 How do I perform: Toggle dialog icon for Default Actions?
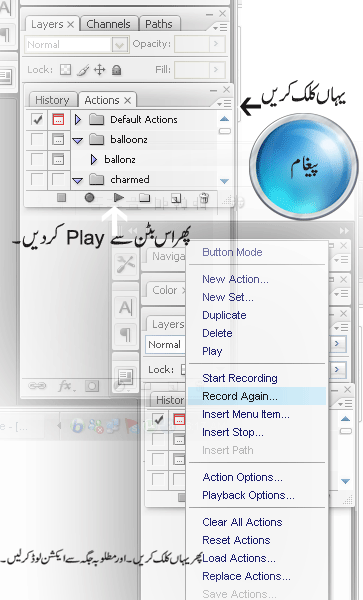point(58,119)
